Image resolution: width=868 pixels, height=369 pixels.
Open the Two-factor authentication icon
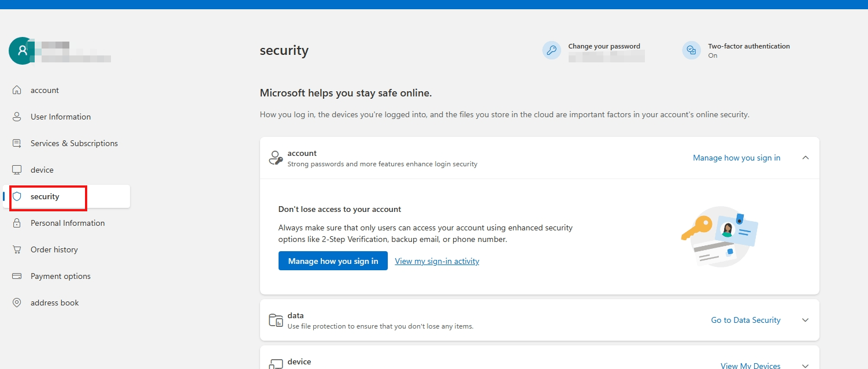(x=691, y=50)
